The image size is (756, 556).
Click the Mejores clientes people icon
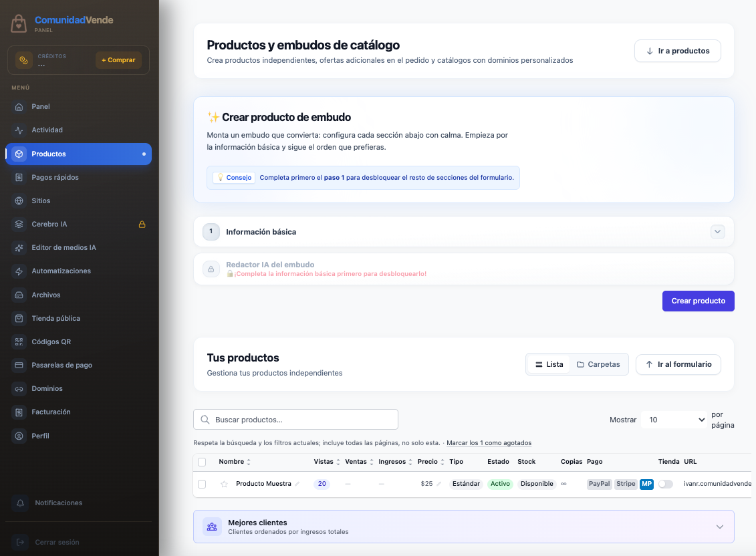(x=212, y=527)
